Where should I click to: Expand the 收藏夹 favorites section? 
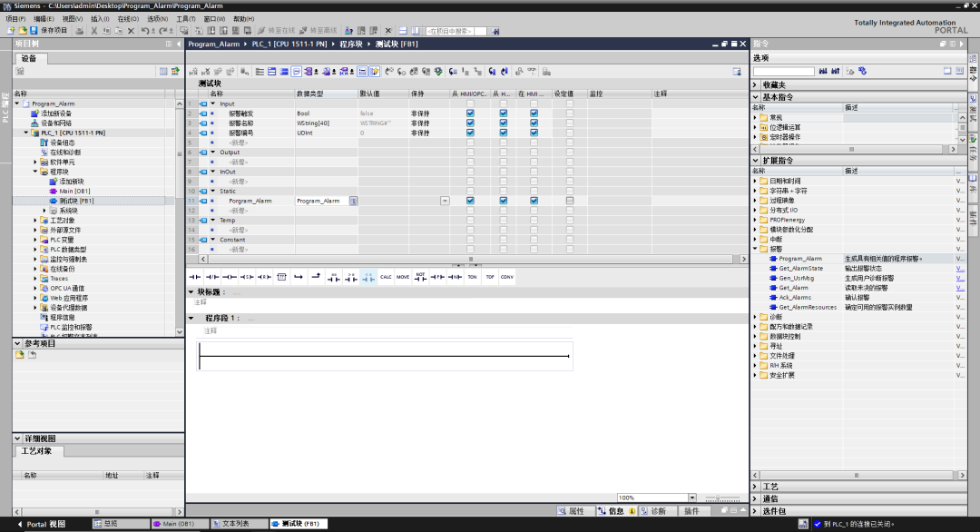[755, 85]
